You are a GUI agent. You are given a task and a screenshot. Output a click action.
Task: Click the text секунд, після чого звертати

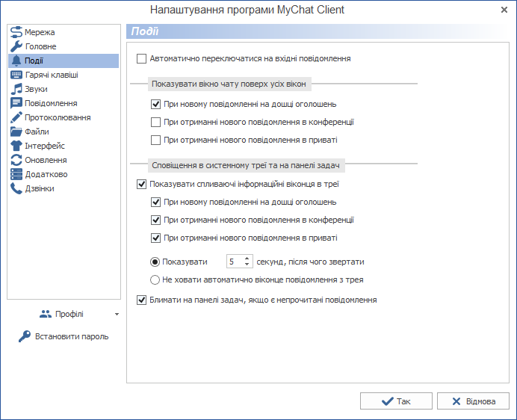[x=310, y=262]
